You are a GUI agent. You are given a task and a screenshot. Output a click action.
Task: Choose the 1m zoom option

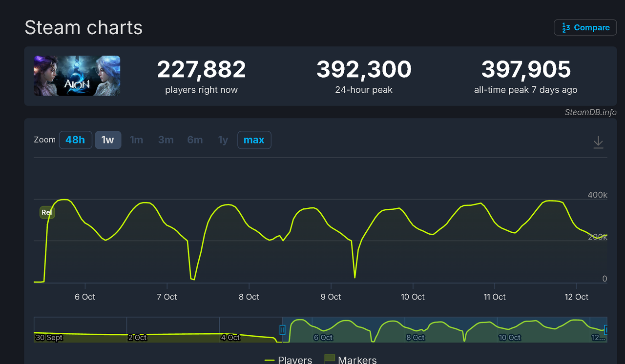pos(137,140)
